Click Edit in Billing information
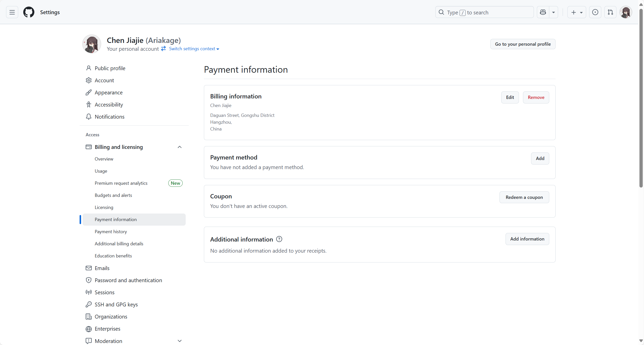644x345 pixels. [510, 97]
